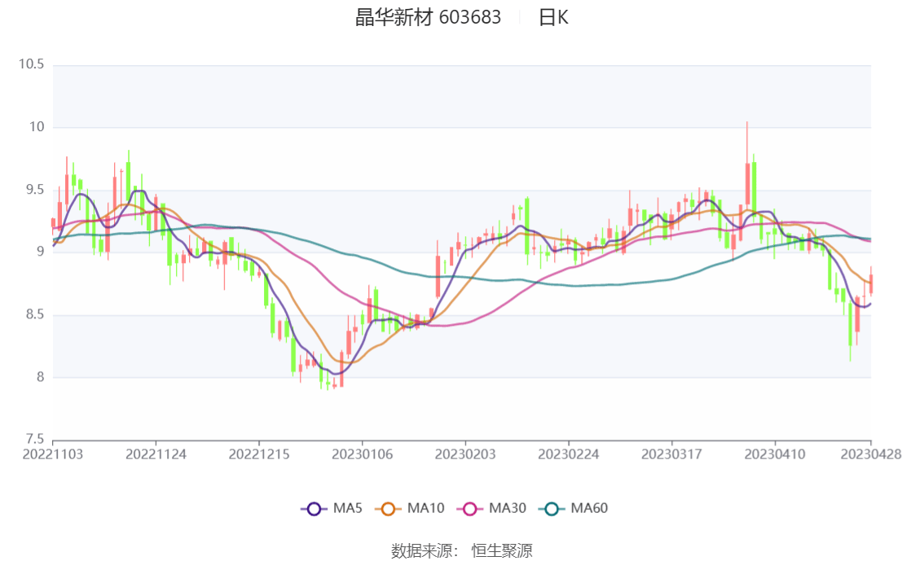Viewport: 924px width, 561px height.
Task: Click the 10 price axis label
Action: (x=37, y=127)
